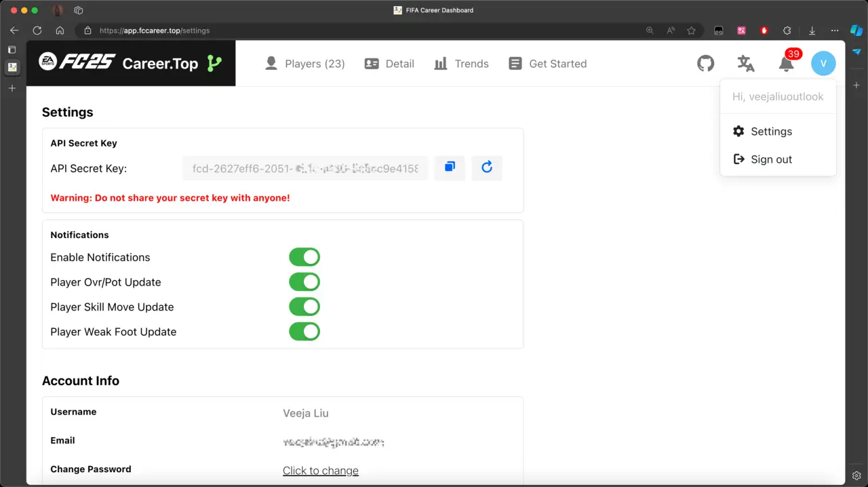Click the 'Settings' page heading
868x487 pixels.
68,113
